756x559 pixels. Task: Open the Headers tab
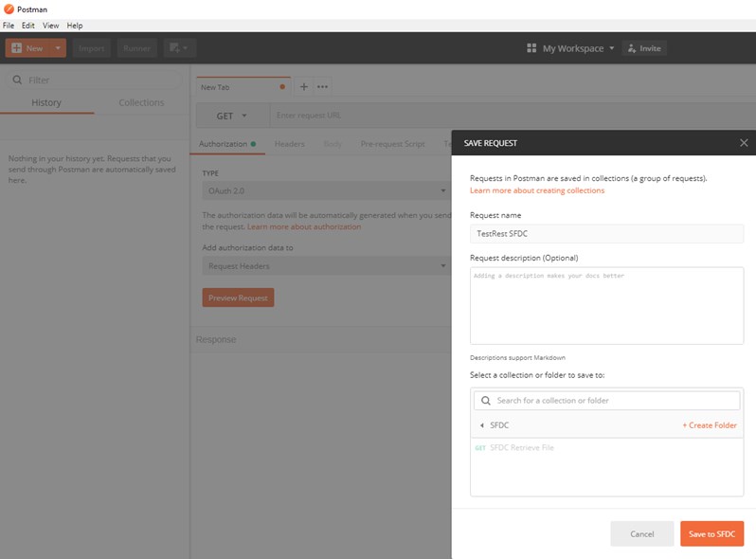click(x=290, y=144)
